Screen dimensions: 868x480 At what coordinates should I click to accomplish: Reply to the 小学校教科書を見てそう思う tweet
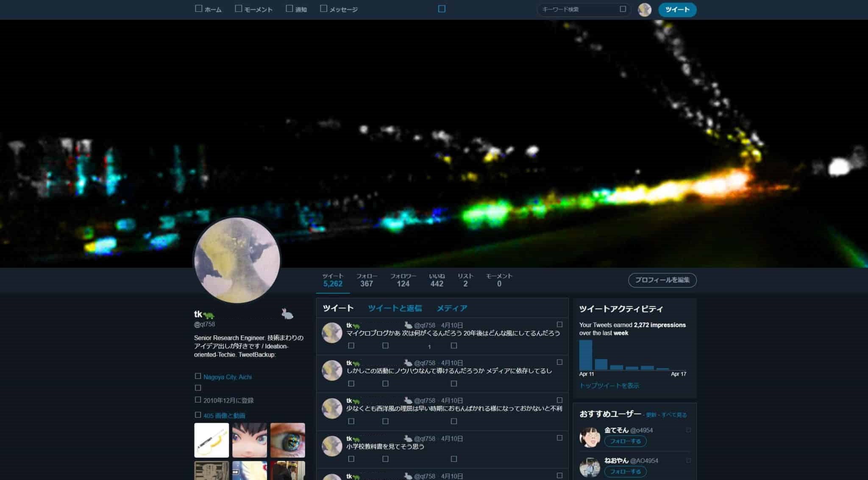(351, 459)
